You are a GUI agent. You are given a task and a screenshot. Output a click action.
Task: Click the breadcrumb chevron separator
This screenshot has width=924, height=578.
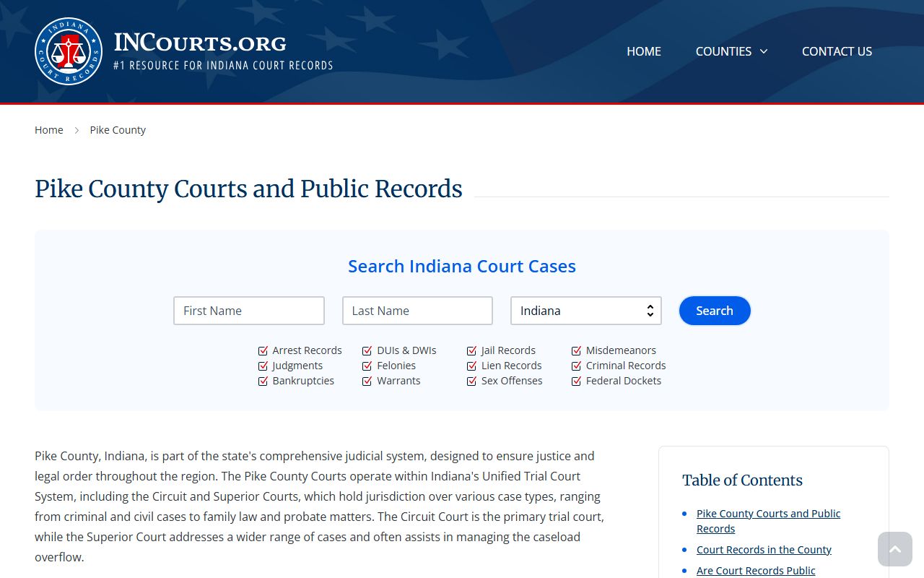coord(77,130)
